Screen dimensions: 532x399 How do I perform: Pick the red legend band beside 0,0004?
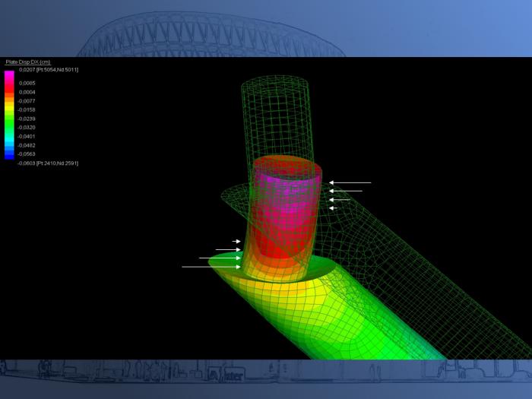point(9,92)
